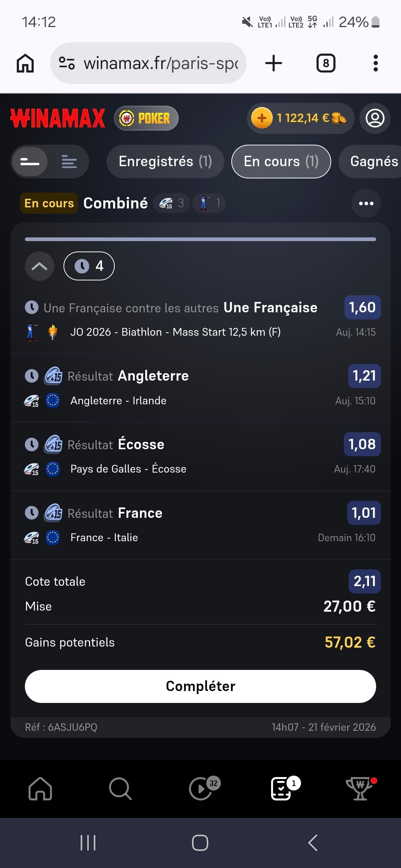Switch to the Enregistrés tab
The height and width of the screenshot is (868, 401).
point(165,162)
